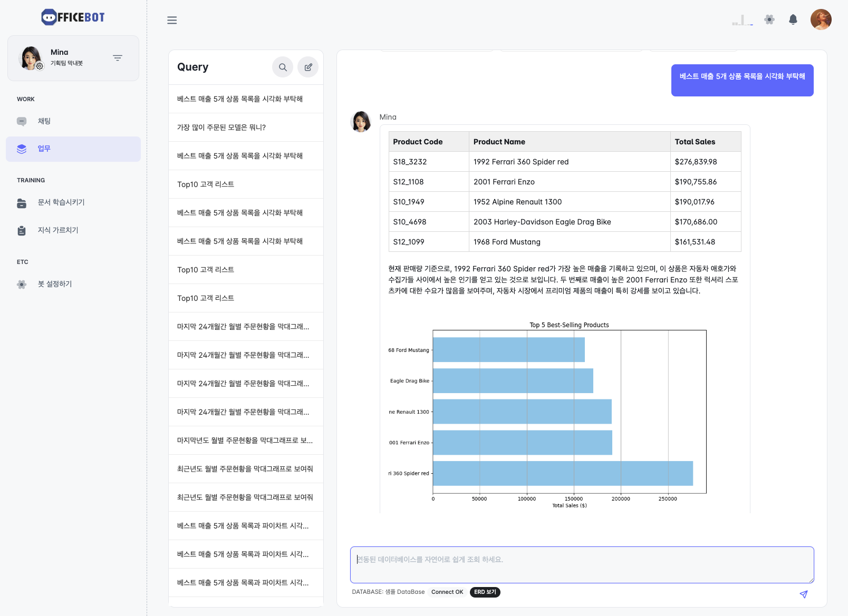
Task: Open query '가장 많이 주문된 모델은 뭐니?'
Action: pyautogui.click(x=246, y=128)
